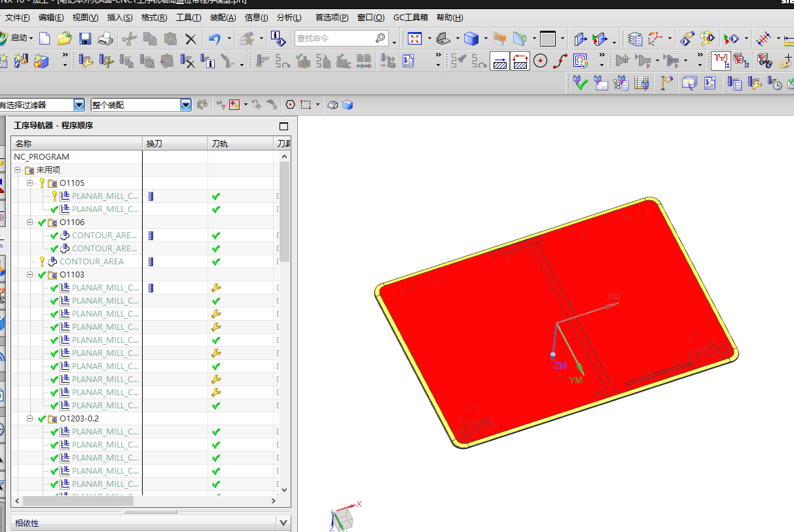Click the Generate Tool Path icon

click(x=261, y=62)
